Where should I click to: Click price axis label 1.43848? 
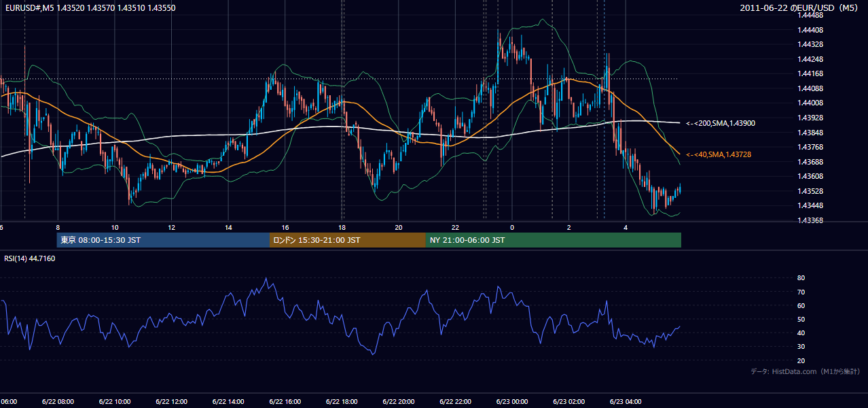point(812,133)
